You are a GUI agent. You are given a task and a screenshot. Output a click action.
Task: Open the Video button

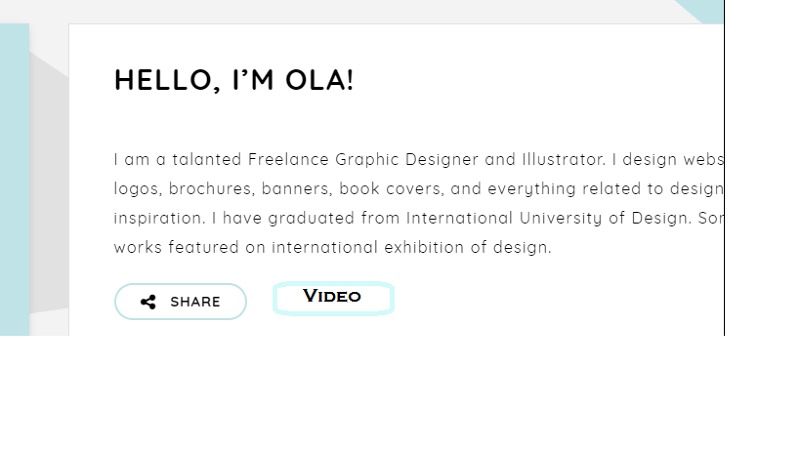click(x=333, y=298)
